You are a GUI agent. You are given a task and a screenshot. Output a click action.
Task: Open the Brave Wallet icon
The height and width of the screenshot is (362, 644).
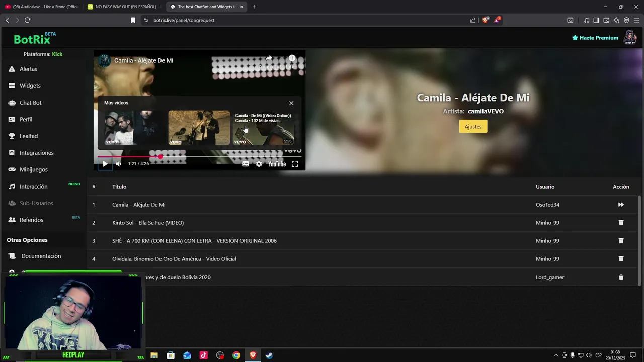coord(606,20)
